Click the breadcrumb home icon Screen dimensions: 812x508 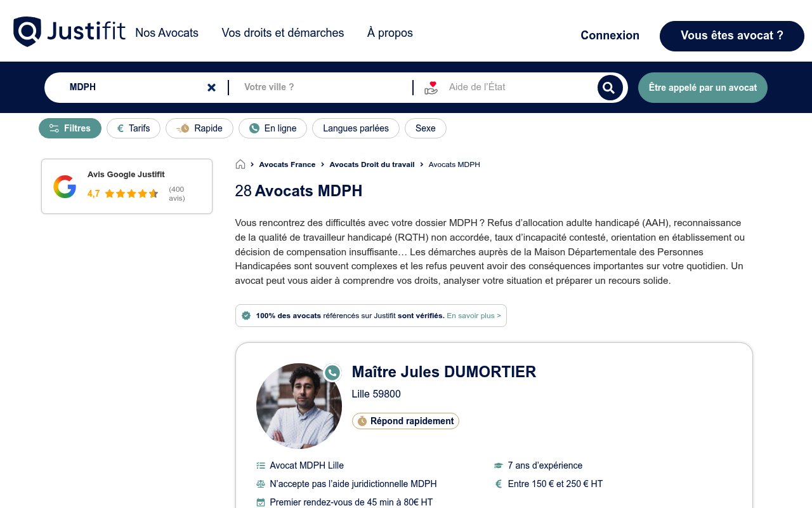pos(240,164)
